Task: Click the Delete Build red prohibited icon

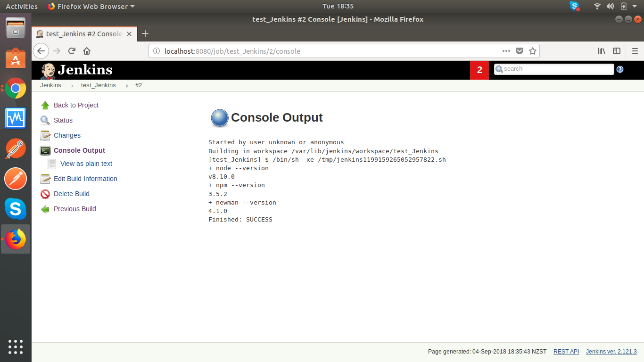Action: [x=45, y=194]
